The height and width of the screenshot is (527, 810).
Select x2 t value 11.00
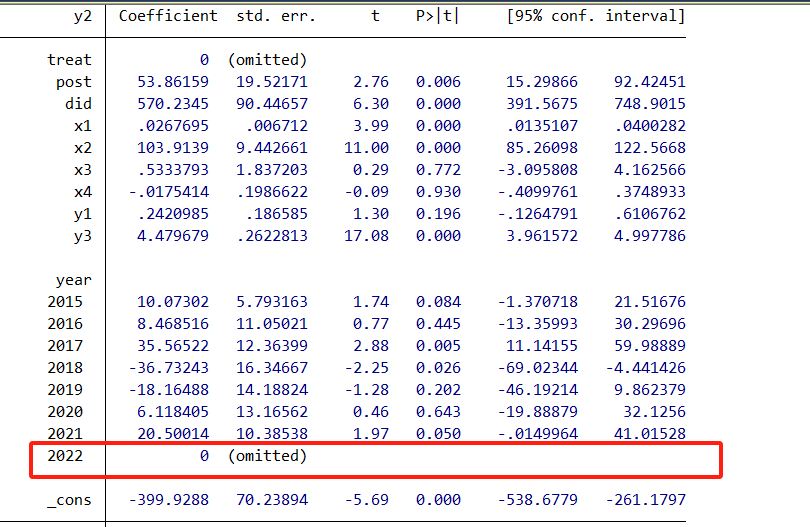(366, 148)
